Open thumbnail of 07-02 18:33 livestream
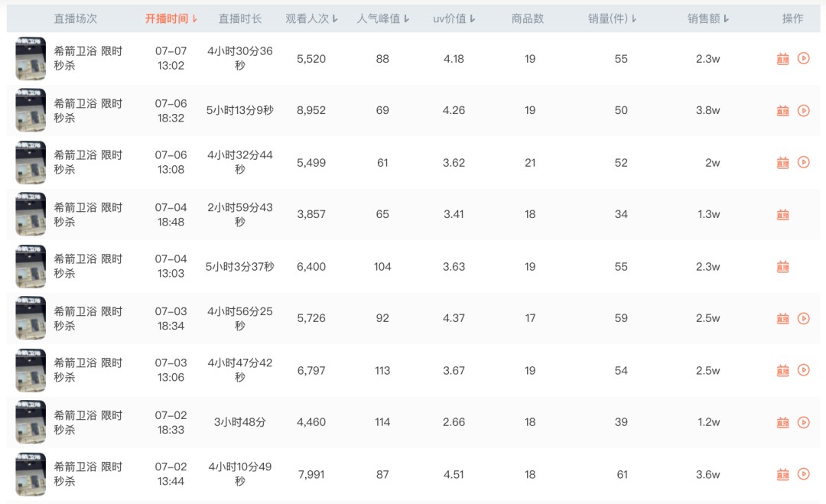This screenshot has height=504, width=826. [x=31, y=421]
